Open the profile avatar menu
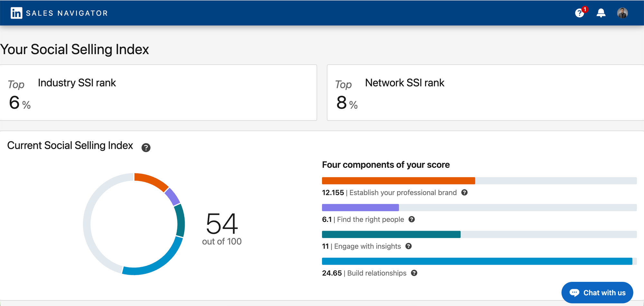Viewport: 644px width, 306px height. pos(622,13)
